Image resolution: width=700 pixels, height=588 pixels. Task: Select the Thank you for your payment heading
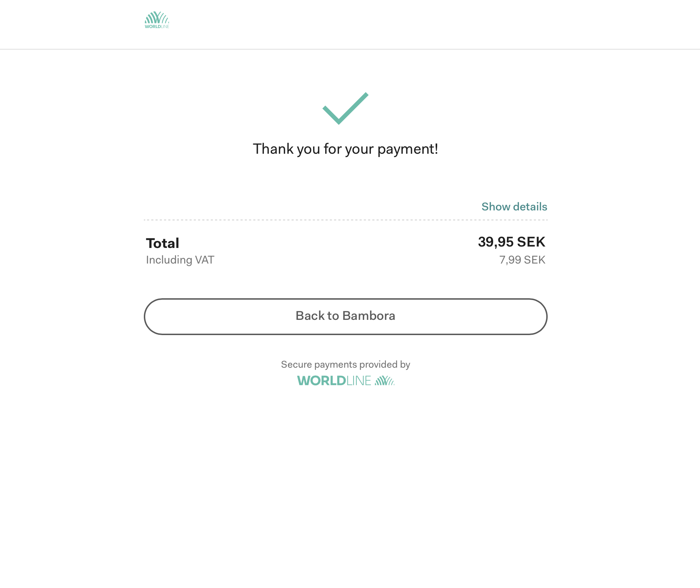(x=345, y=149)
